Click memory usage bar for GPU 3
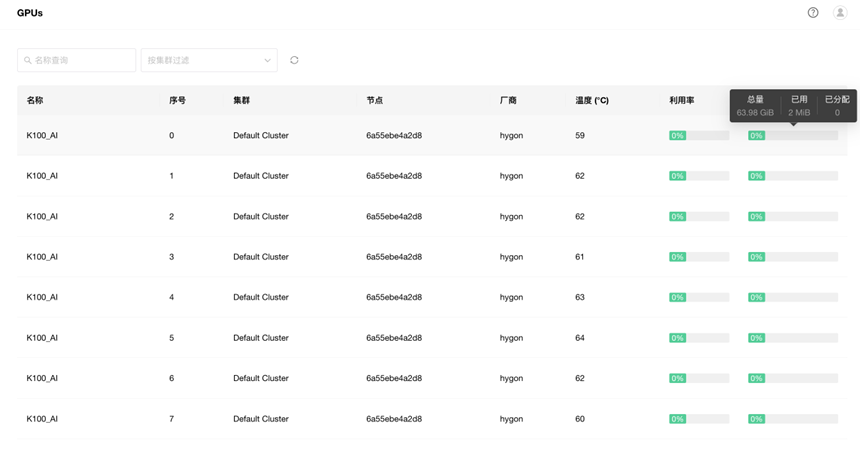The width and height of the screenshot is (860, 467). coord(793,257)
